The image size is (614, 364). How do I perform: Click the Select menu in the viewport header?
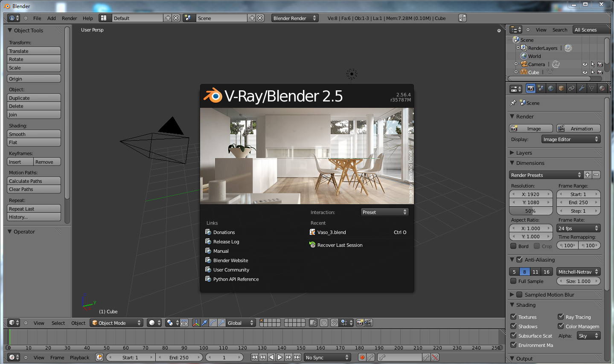(58, 323)
